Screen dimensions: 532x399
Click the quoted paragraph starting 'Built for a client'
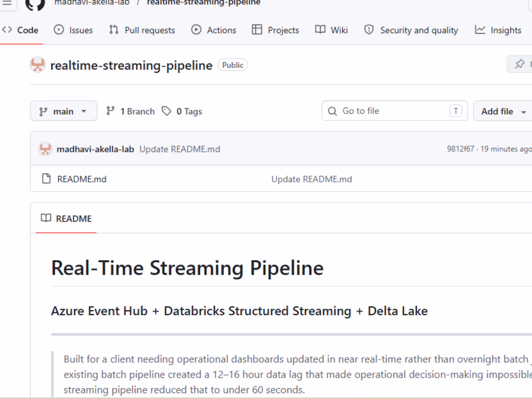pyautogui.click(x=297, y=374)
